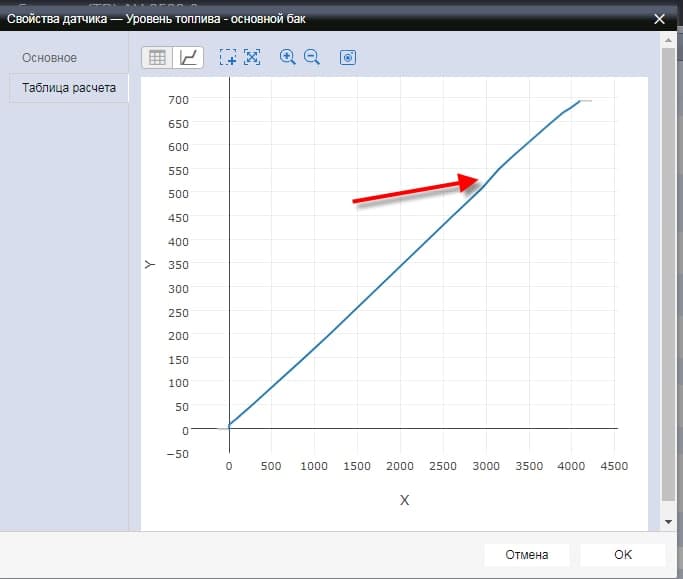Zoom in on the chart
683x579 pixels.
click(288, 58)
